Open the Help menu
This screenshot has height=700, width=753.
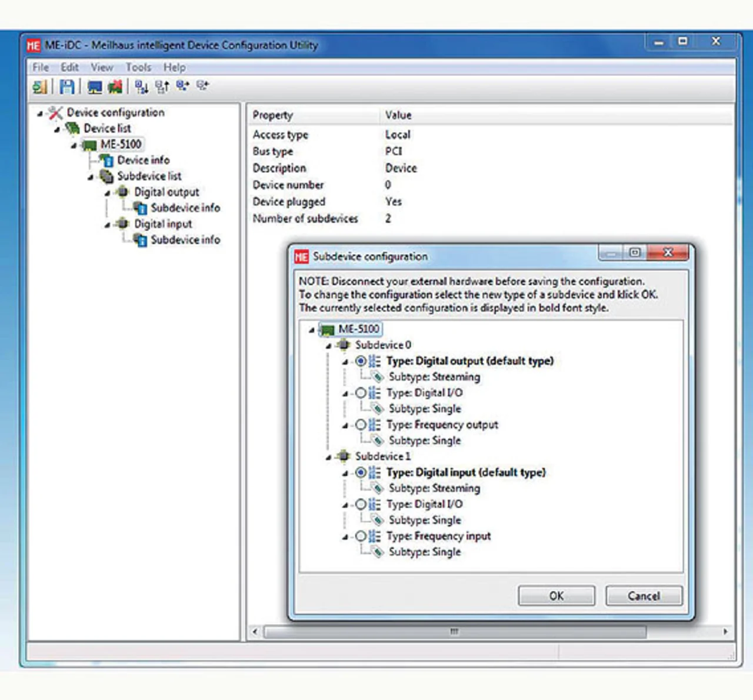pyautogui.click(x=174, y=67)
